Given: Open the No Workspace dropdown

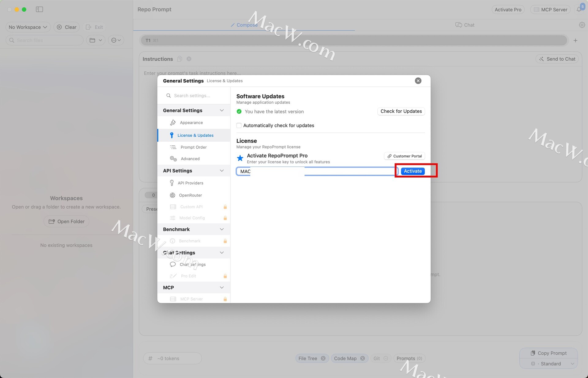Looking at the screenshot, I should pos(28,27).
